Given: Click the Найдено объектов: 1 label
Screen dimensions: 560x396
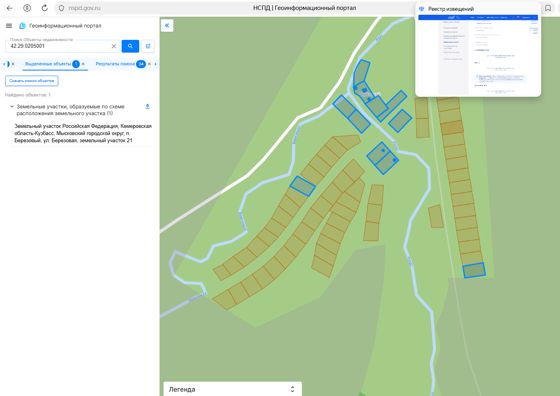Looking at the screenshot, I should point(28,95).
